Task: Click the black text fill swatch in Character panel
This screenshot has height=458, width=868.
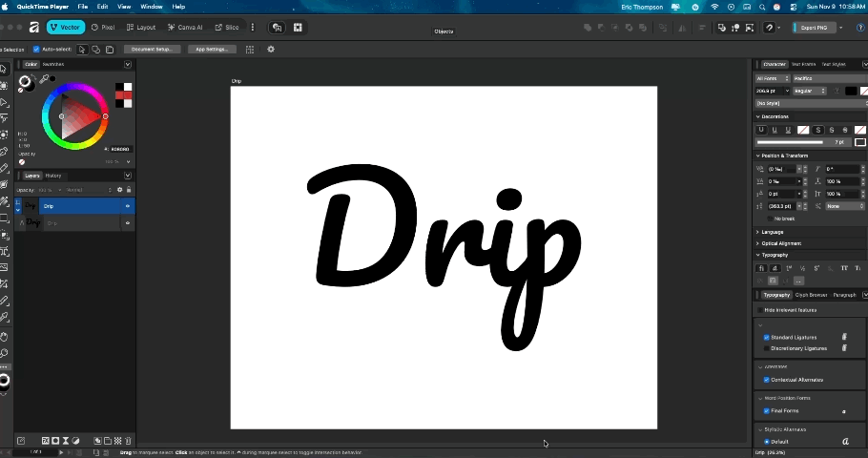Action: pos(851,91)
